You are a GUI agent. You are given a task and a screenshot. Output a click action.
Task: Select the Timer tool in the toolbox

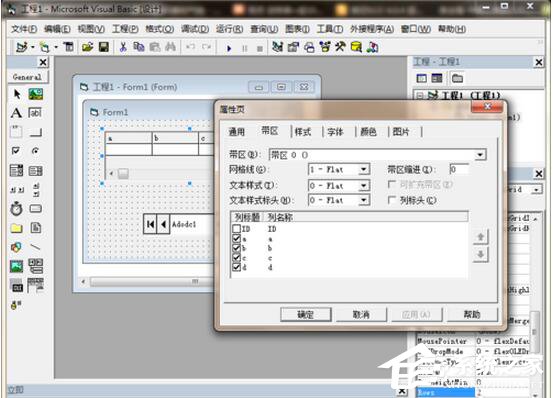click(16, 209)
